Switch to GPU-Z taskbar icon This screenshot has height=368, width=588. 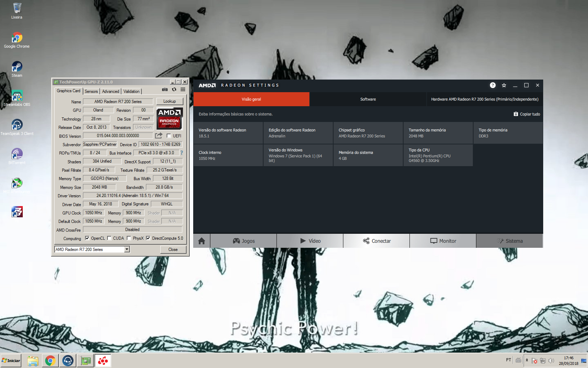(x=85, y=361)
